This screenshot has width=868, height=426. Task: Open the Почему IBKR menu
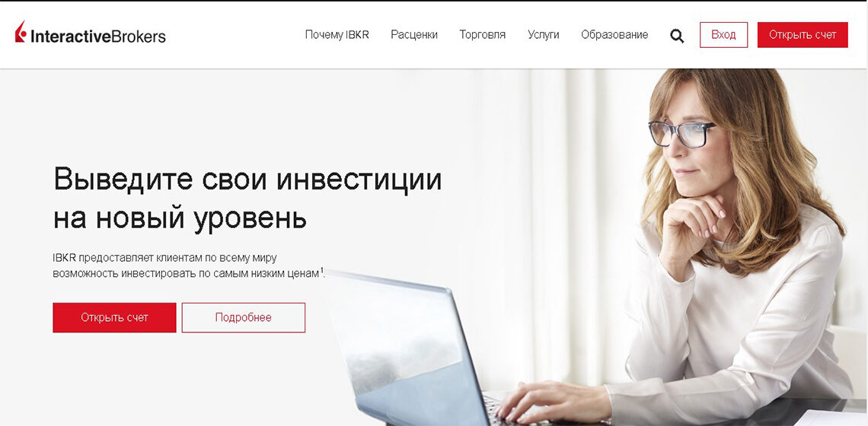coord(337,35)
